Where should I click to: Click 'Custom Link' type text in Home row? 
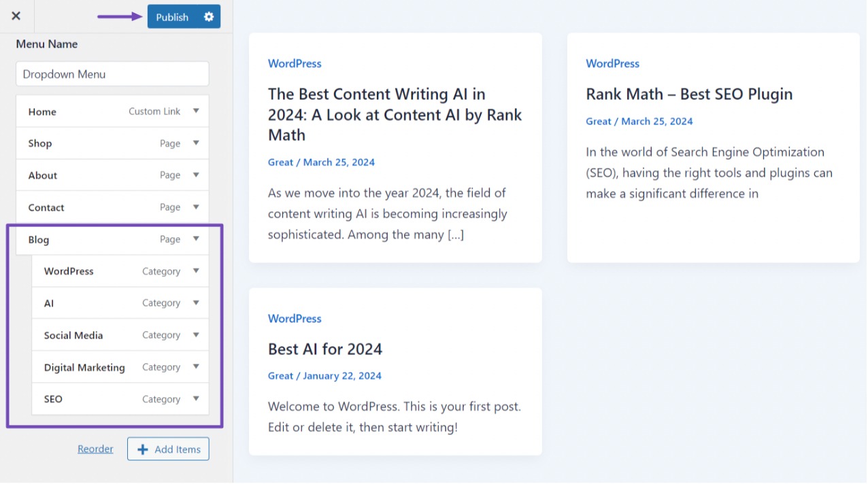(x=154, y=111)
